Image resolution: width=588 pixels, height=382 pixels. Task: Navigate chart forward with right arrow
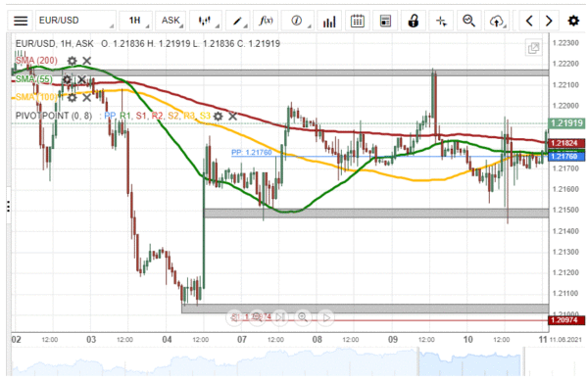[x=549, y=21]
